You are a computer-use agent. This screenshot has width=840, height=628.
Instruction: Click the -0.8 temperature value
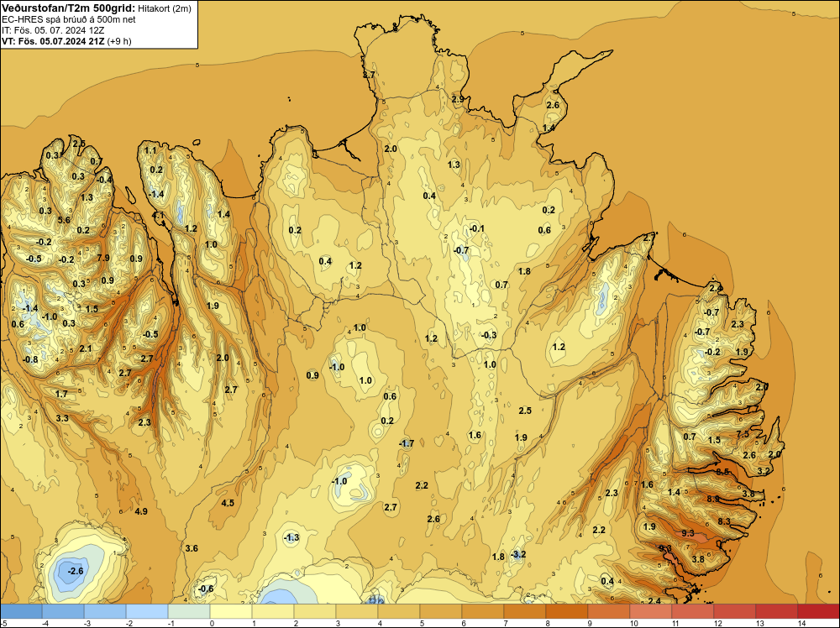click(30, 359)
